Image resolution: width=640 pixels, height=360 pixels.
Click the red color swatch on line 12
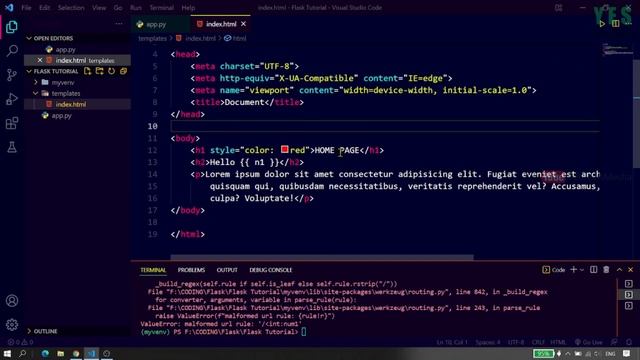click(284, 150)
